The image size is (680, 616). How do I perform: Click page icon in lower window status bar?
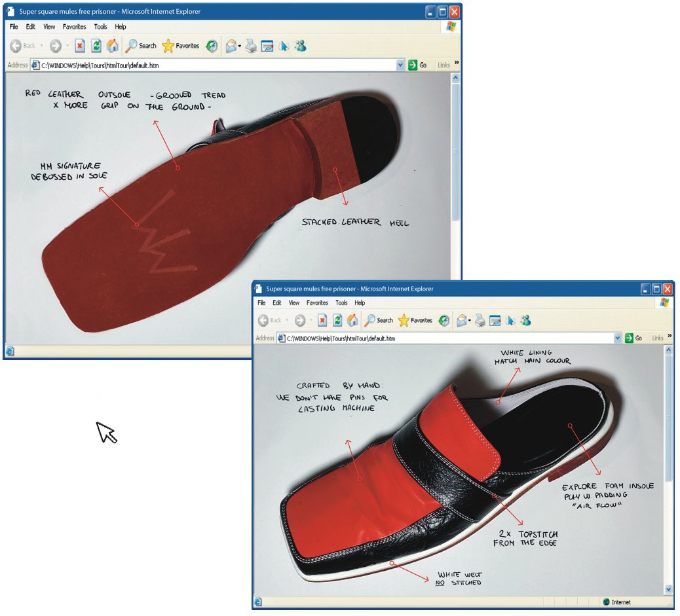pos(258,602)
